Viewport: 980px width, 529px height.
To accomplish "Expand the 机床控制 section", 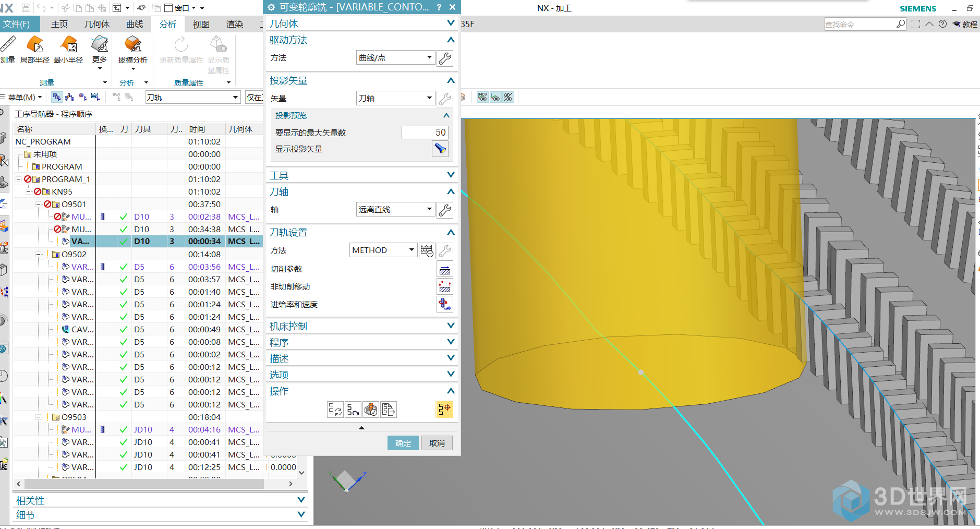I will pyautogui.click(x=451, y=326).
